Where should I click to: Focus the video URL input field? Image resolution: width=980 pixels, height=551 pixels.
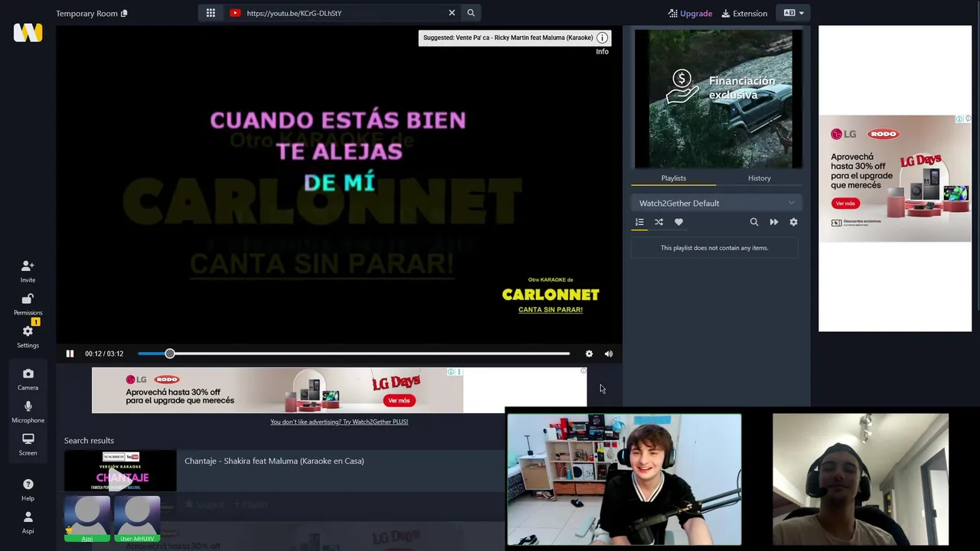pos(345,13)
